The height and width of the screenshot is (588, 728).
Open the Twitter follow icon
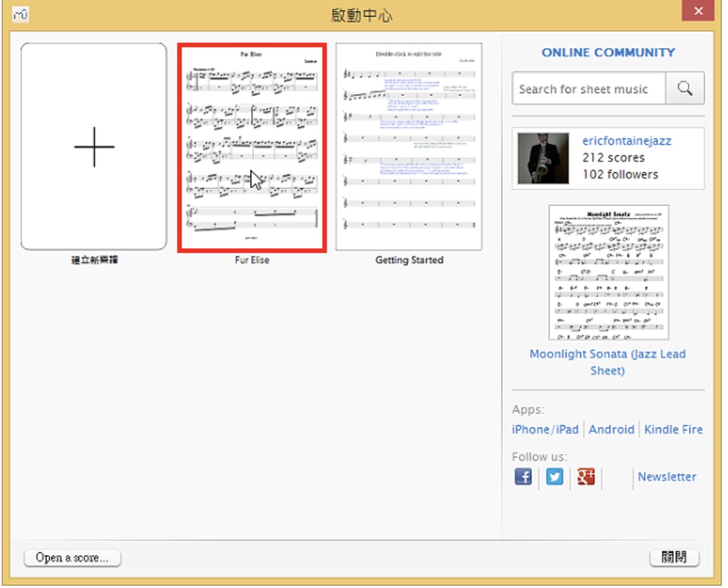click(555, 477)
